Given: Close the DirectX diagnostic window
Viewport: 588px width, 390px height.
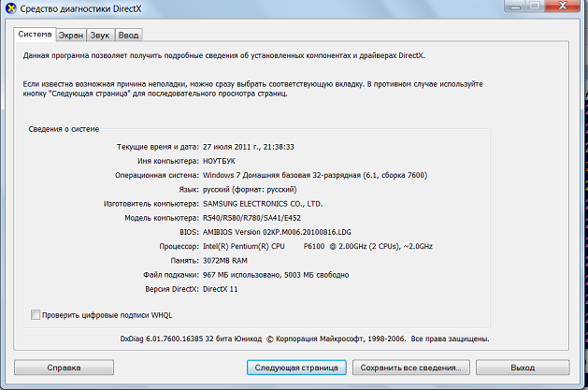Looking at the screenshot, I should pyautogui.click(x=561, y=7).
